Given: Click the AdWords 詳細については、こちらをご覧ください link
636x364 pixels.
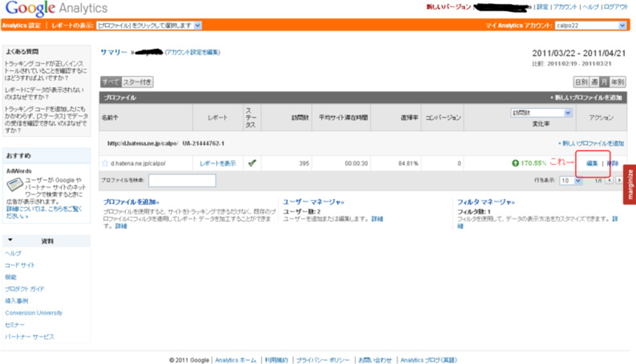Looking at the screenshot, I should click(x=44, y=212).
